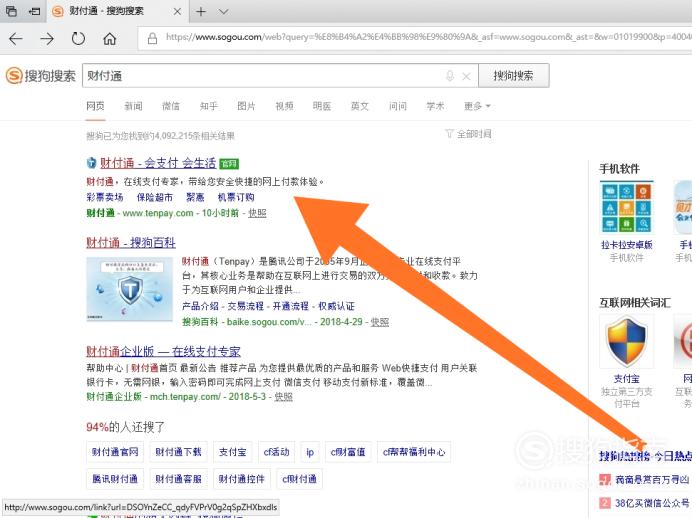
Task: Click the cf帮帮福利中心 related search
Action: 414,452
